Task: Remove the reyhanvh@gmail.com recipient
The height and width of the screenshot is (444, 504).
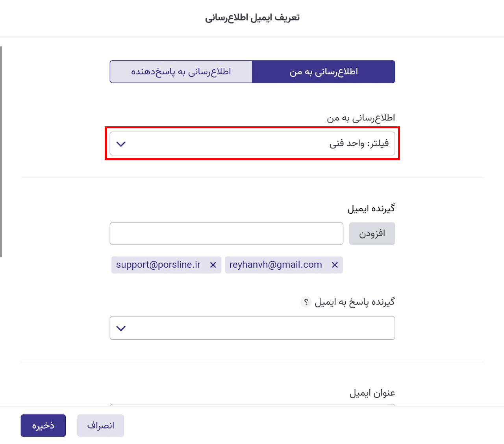Action: 335,265
